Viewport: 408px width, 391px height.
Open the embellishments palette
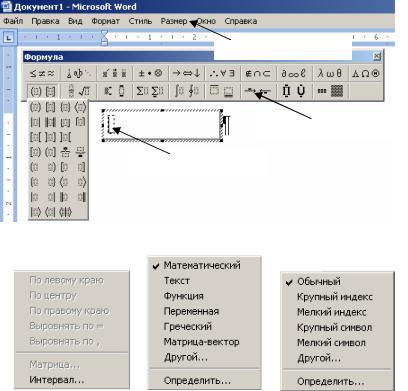pyautogui.click(x=114, y=73)
